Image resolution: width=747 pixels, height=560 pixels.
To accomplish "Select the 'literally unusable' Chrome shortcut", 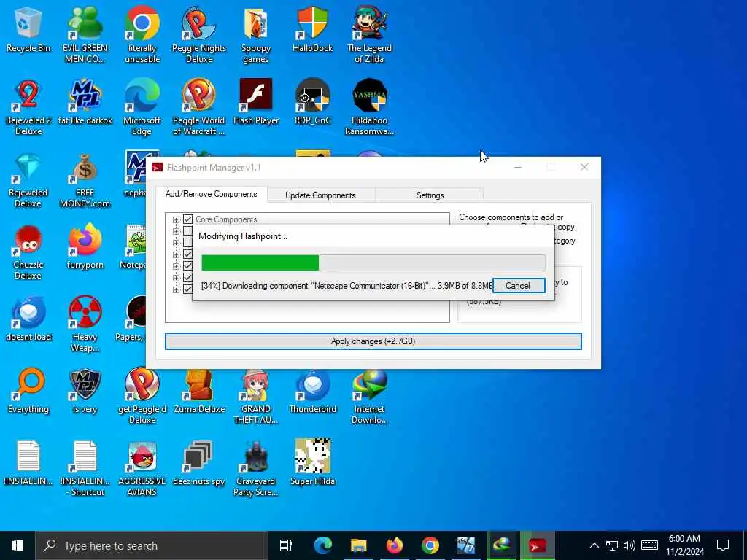I will 142,34.
